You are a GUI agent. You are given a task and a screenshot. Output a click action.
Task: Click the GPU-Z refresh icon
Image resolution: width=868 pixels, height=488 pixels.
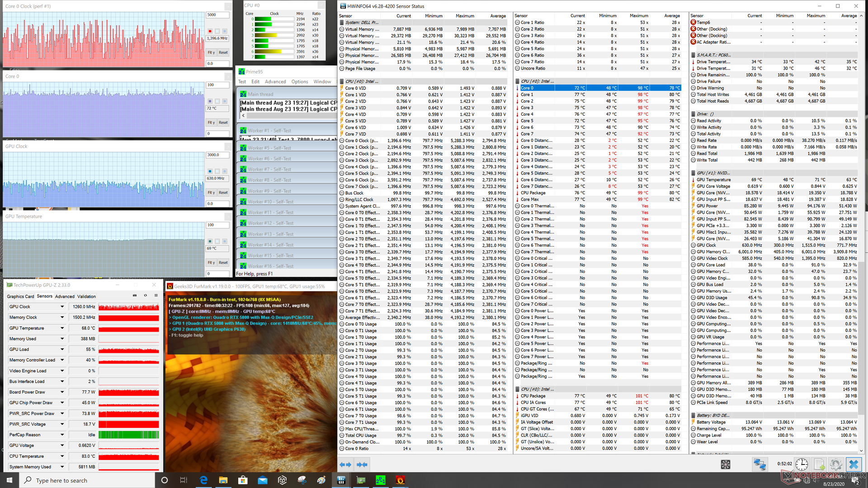click(145, 296)
